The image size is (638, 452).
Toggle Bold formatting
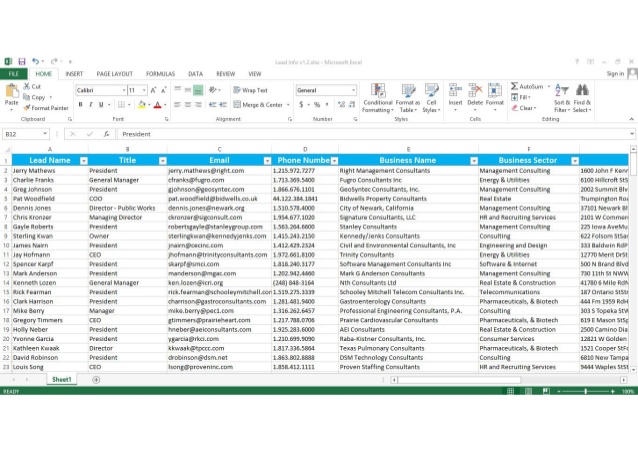pos(80,105)
